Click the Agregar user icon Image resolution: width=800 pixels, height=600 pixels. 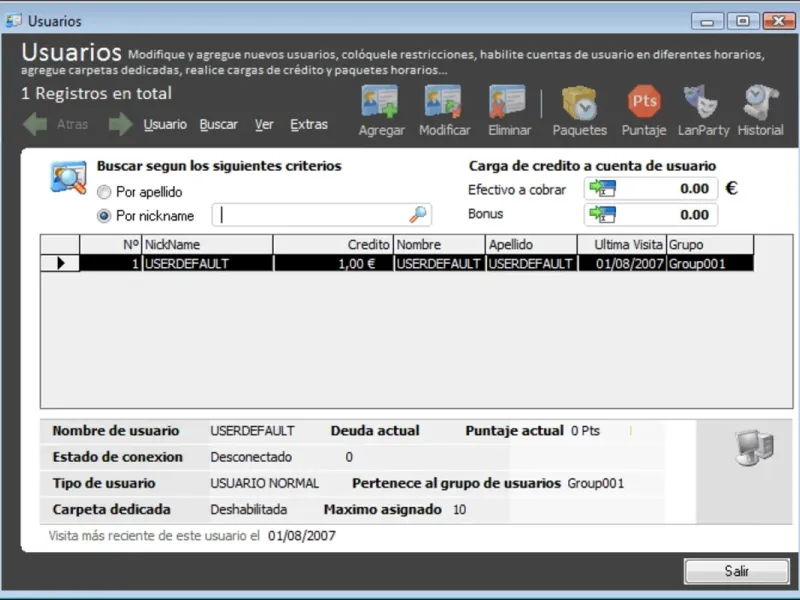coord(380,102)
